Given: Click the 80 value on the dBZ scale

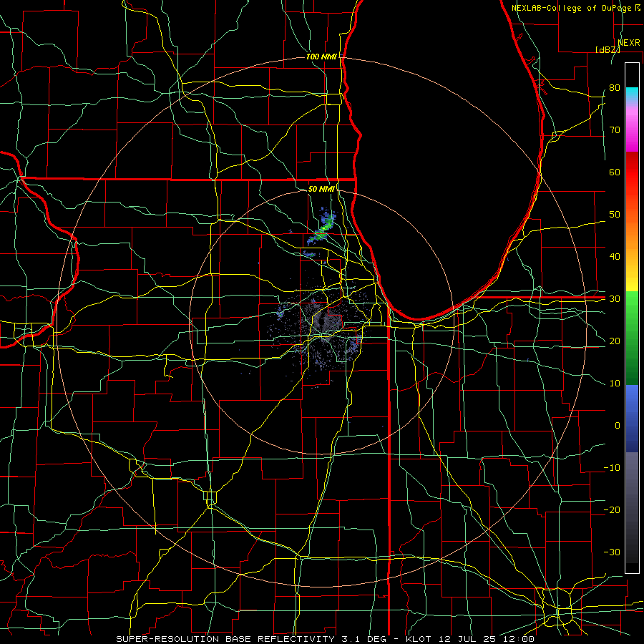Looking at the screenshot, I should (x=615, y=87).
